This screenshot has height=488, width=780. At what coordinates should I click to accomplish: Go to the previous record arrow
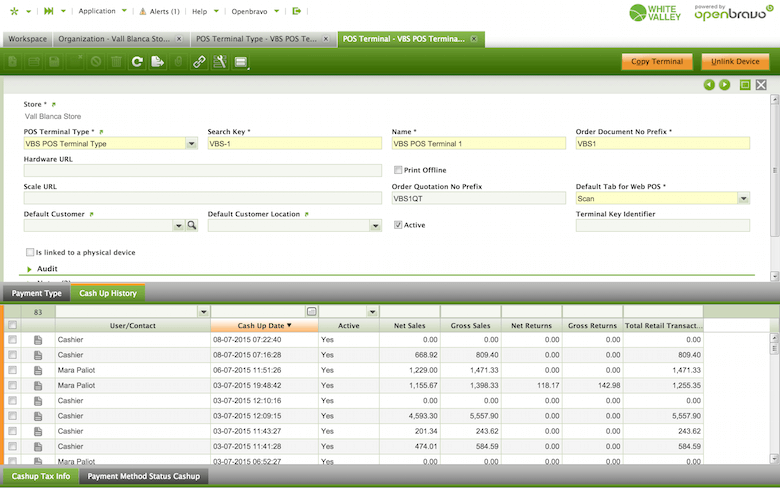click(x=709, y=85)
